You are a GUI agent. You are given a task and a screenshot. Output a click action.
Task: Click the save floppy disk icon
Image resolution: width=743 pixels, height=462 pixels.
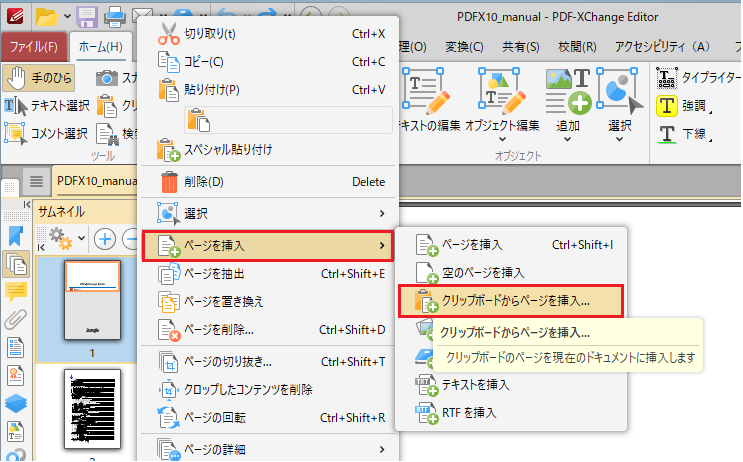tap(87, 18)
